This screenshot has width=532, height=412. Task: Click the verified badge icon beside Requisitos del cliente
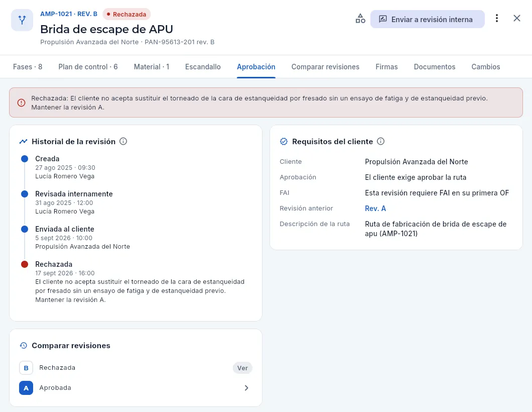click(284, 141)
